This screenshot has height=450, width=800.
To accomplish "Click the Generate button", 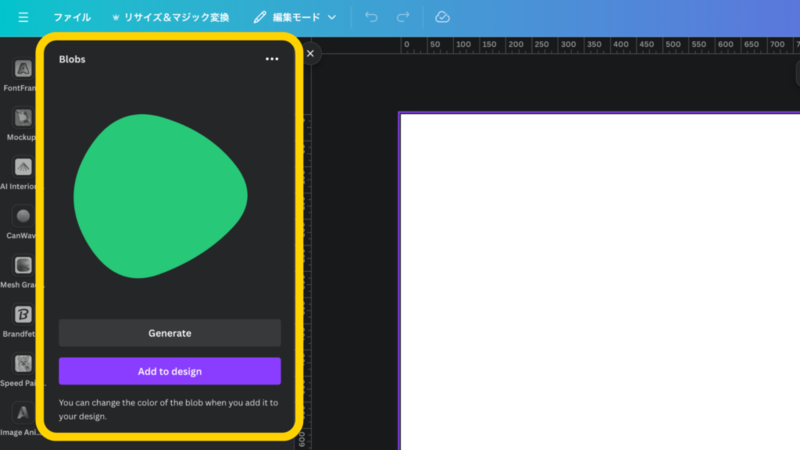I will (x=170, y=333).
